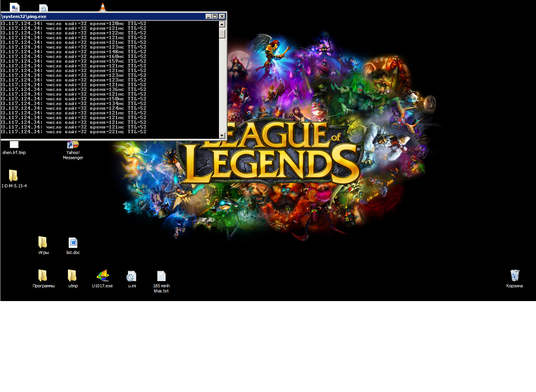Minimize the ping.exe console window
536x392 pixels.
click(208, 16)
